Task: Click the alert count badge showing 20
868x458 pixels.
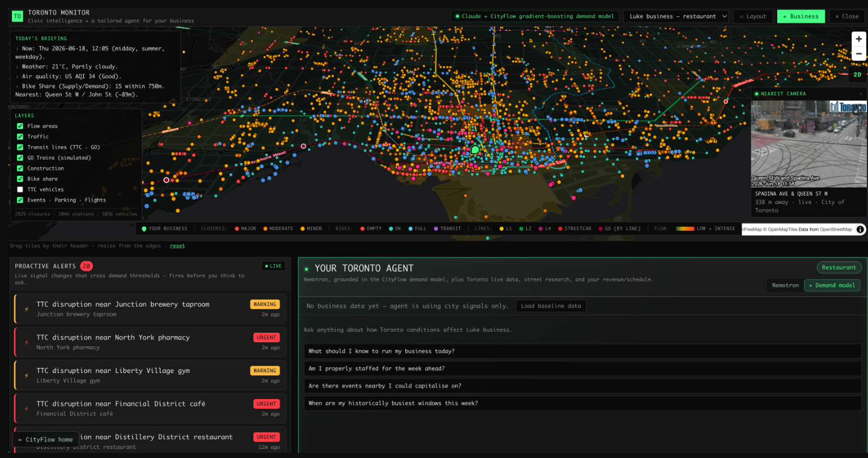Action: click(86, 266)
